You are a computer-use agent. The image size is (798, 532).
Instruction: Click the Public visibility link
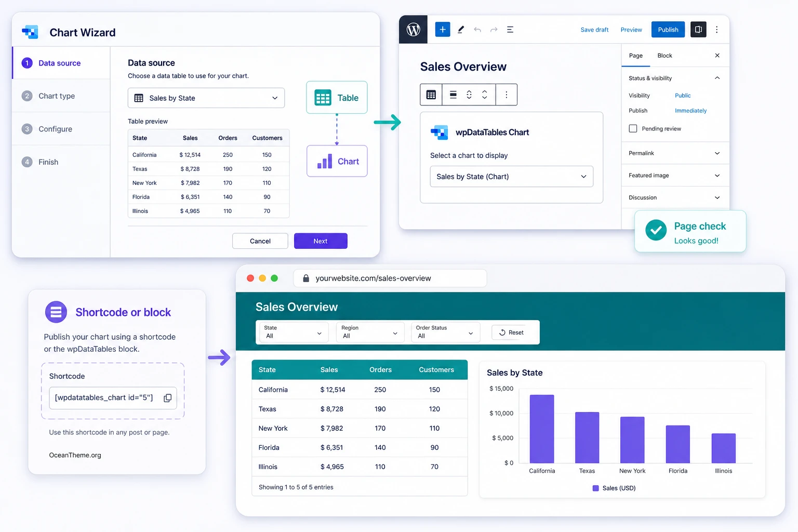click(683, 96)
